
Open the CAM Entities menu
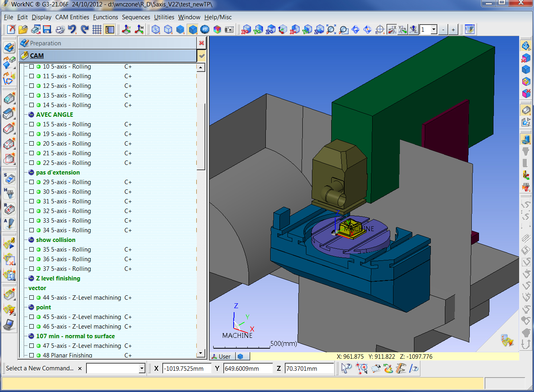click(x=72, y=17)
